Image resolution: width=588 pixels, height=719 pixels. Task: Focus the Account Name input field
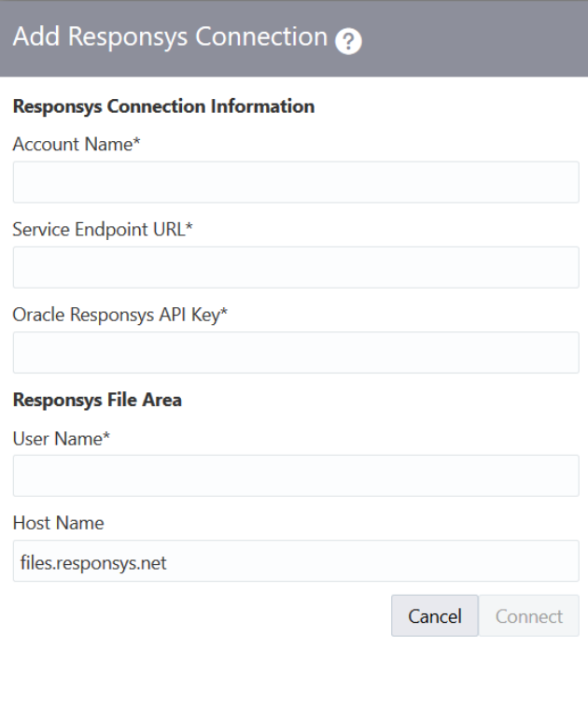[x=295, y=182]
